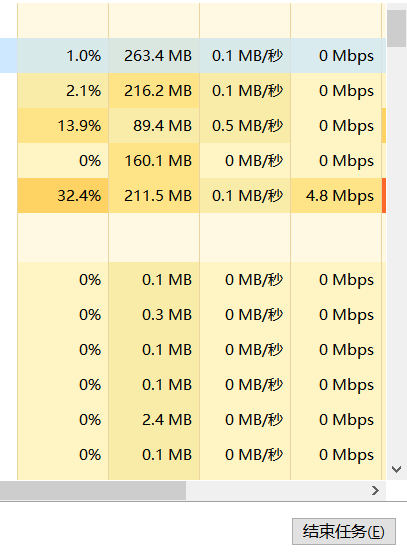Select the row with 263.4 MB memory
The height and width of the screenshot is (556, 407).
[x=193, y=56]
